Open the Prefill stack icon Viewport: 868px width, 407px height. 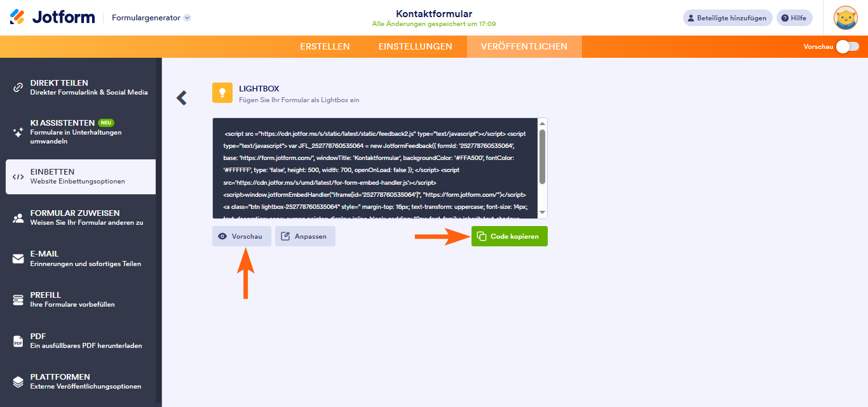[x=18, y=300]
